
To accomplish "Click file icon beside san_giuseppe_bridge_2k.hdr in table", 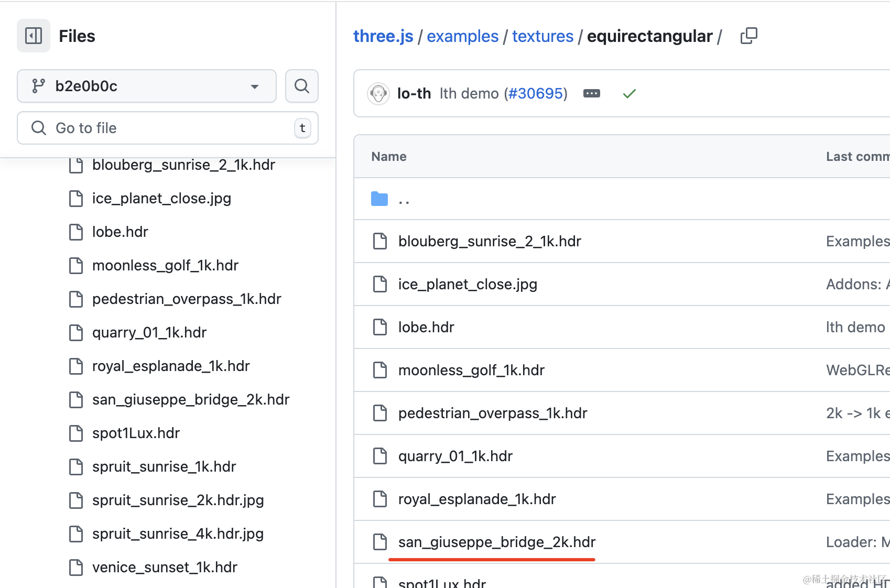I will click(380, 542).
